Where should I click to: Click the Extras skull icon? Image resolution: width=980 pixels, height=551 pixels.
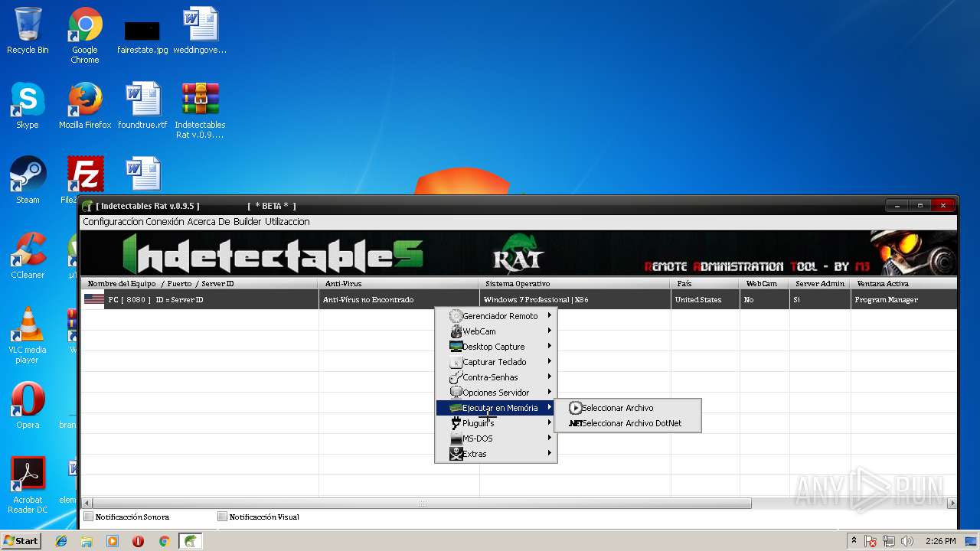pyautogui.click(x=456, y=454)
